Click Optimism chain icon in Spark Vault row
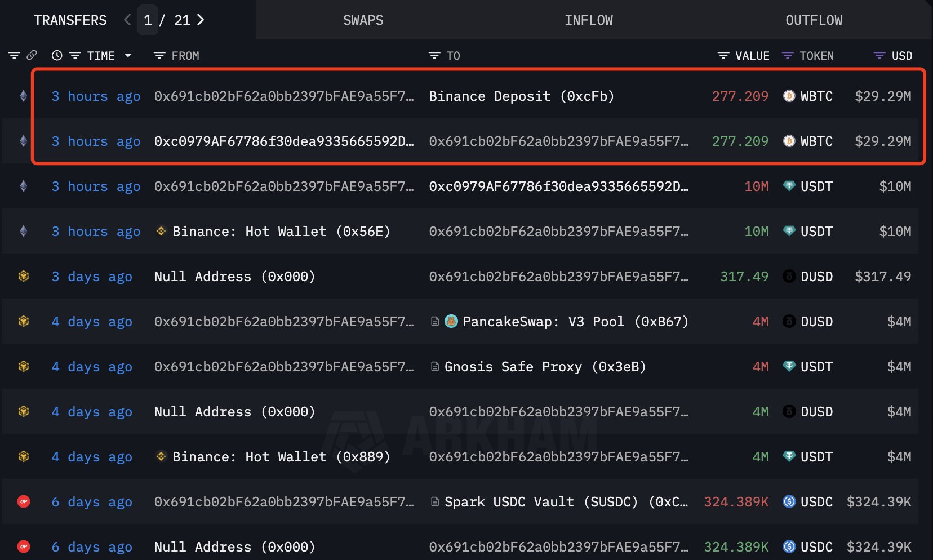 (x=23, y=501)
